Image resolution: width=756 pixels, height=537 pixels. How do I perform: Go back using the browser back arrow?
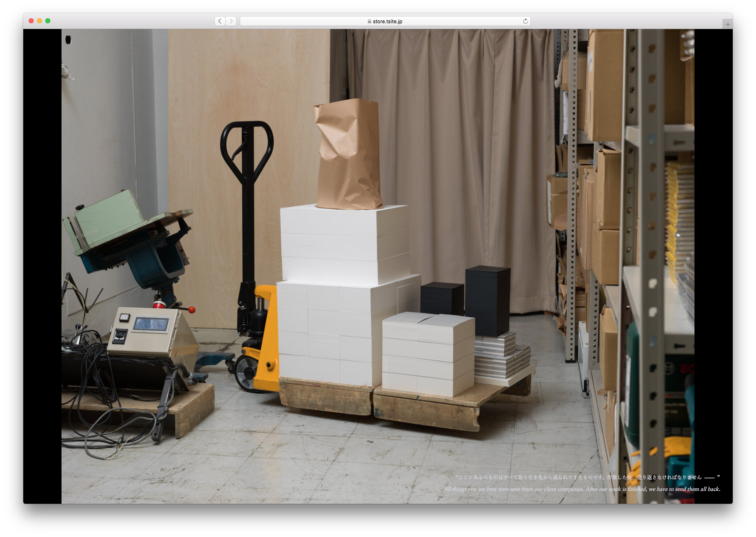220,21
